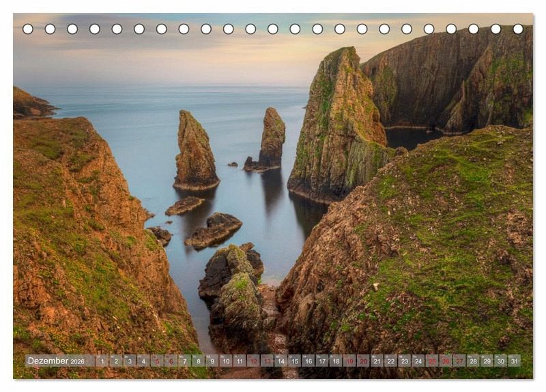The width and height of the screenshot is (546, 392).
Task: Pick day 18 in the calendar strip
Action: (335, 361)
